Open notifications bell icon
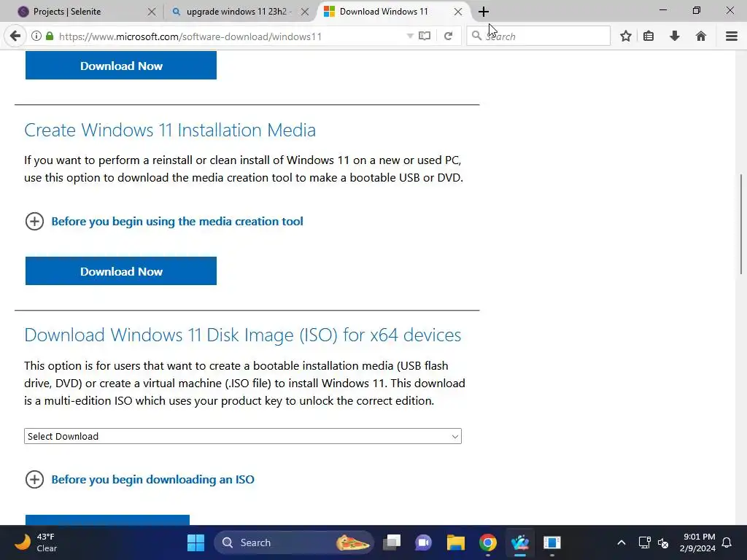The image size is (747, 560). pyautogui.click(x=727, y=542)
